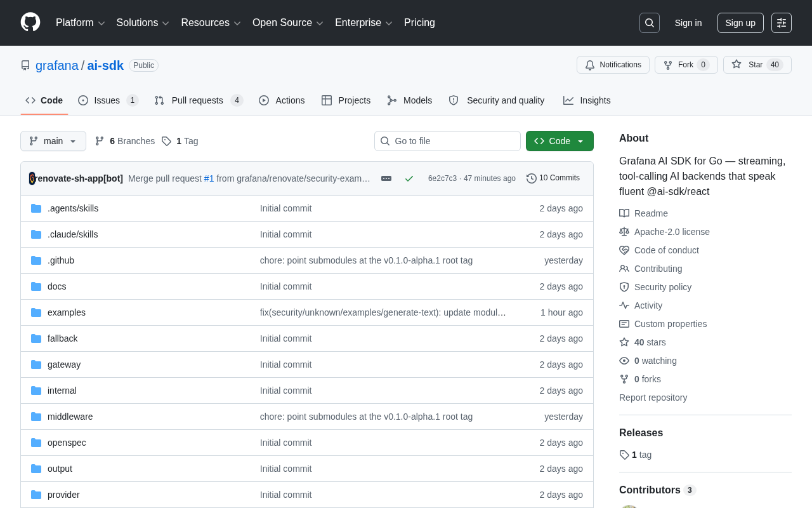
Task: Click the Sign up button
Action: pyautogui.click(x=740, y=23)
